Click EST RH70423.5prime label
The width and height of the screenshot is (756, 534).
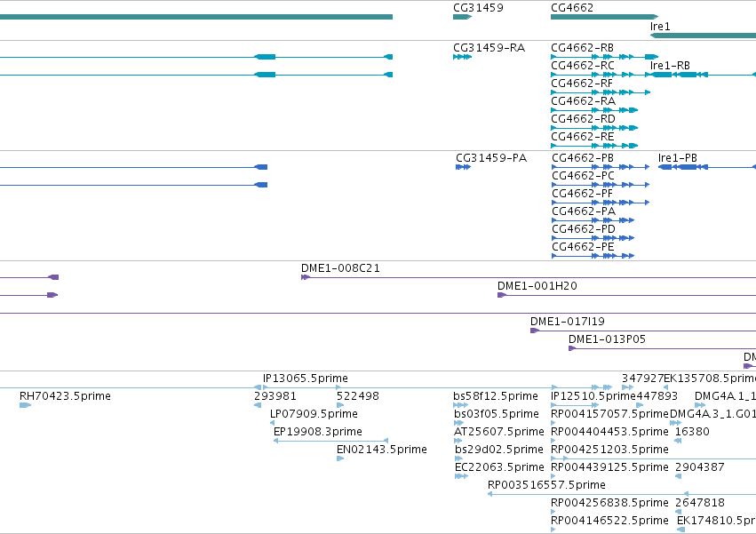coord(65,396)
